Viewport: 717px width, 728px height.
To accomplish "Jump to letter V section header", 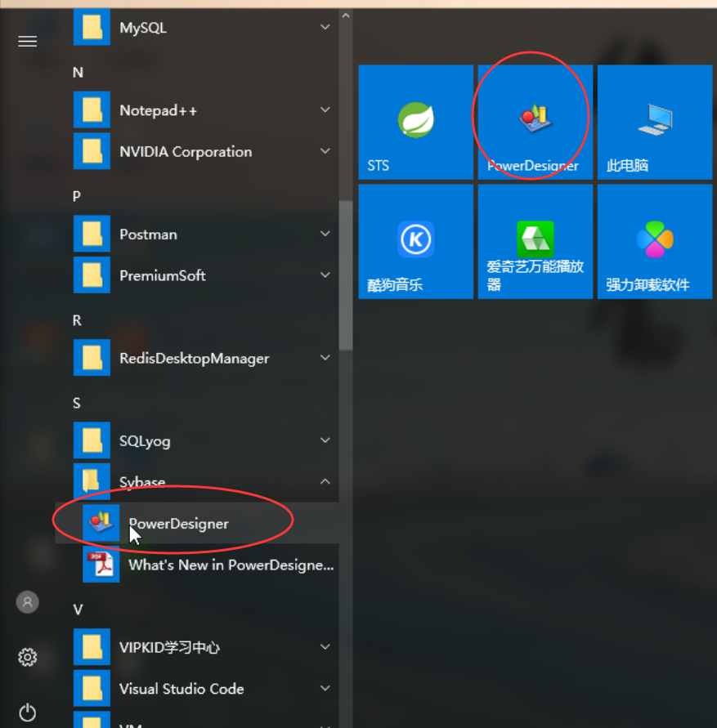I will click(78, 610).
